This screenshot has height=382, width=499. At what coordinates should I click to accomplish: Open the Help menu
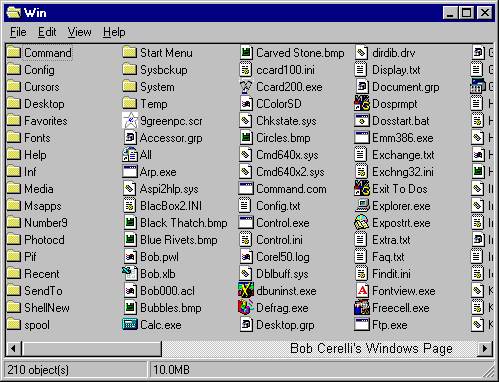114,32
